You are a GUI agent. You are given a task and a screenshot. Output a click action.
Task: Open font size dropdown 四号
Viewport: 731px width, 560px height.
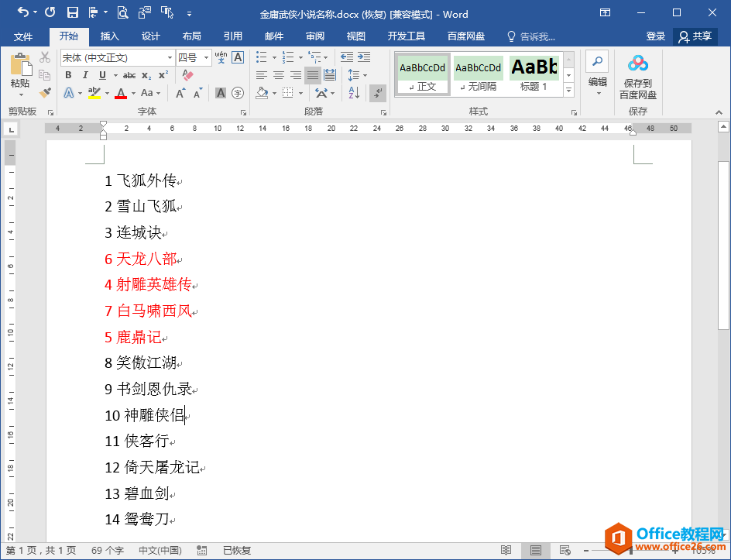click(x=206, y=58)
